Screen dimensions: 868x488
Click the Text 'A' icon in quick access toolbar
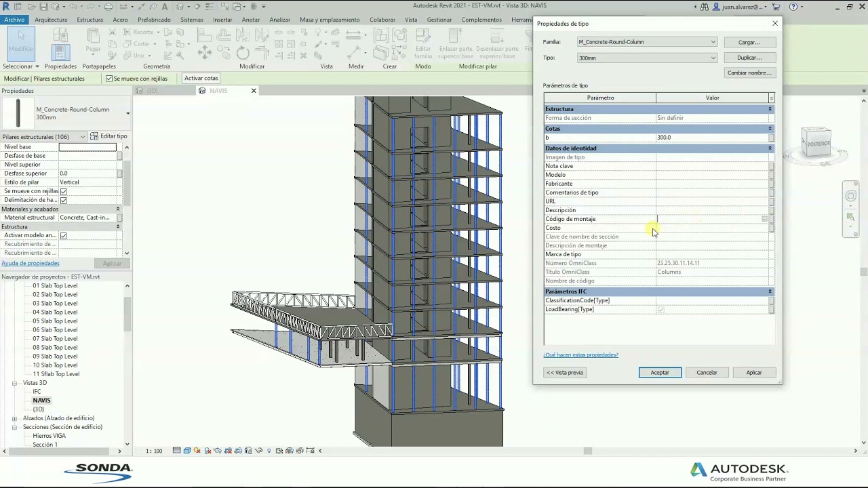click(x=165, y=6)
